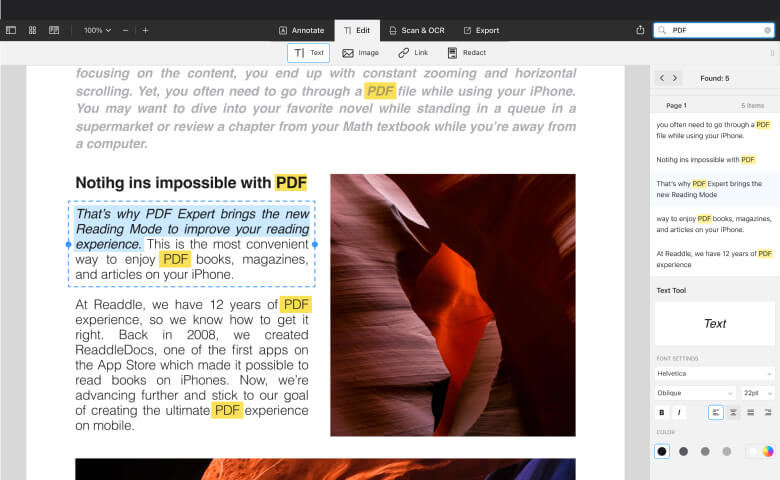Click the 'At Readdle, we have 12 years' paragraph
The height and width of the screenshot is (480, 780).
[192, 365]
